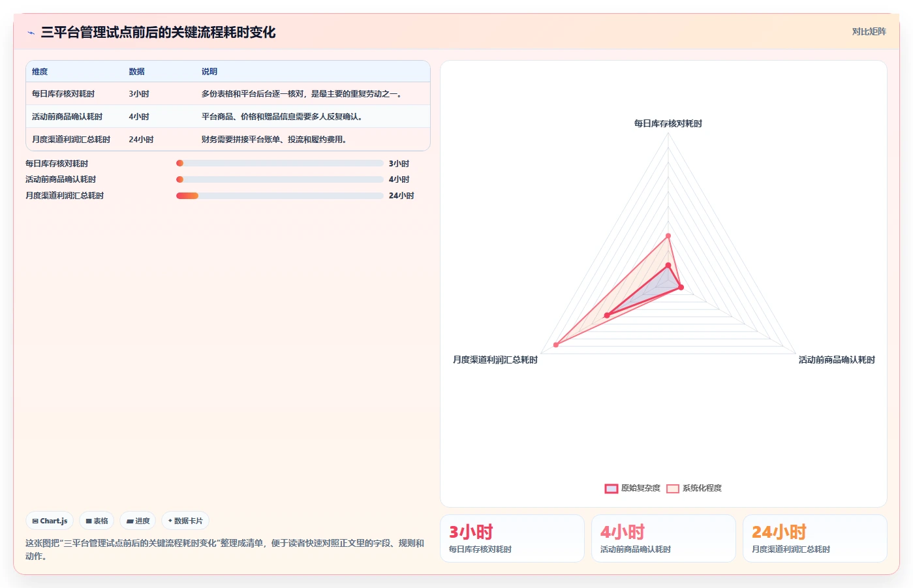Click the top pink radar data point
The width and height of the screenshot is (913, 588).
tap(668, 236)
